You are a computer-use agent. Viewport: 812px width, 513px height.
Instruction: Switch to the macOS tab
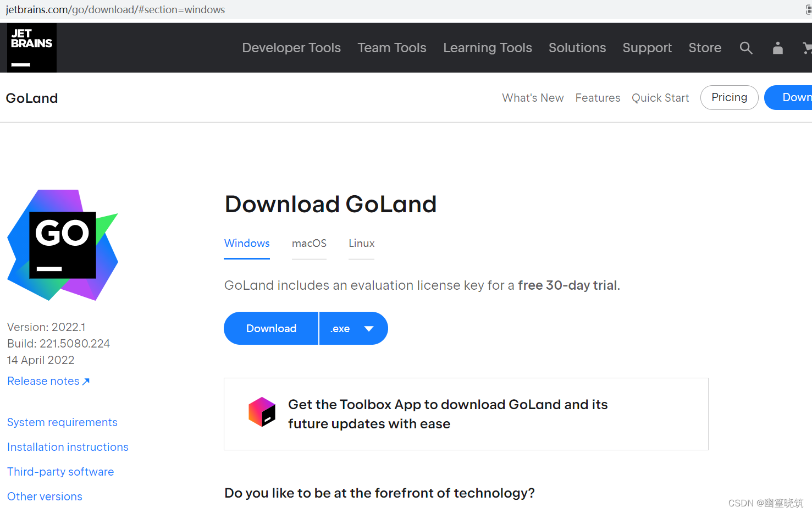pos(309,243)
